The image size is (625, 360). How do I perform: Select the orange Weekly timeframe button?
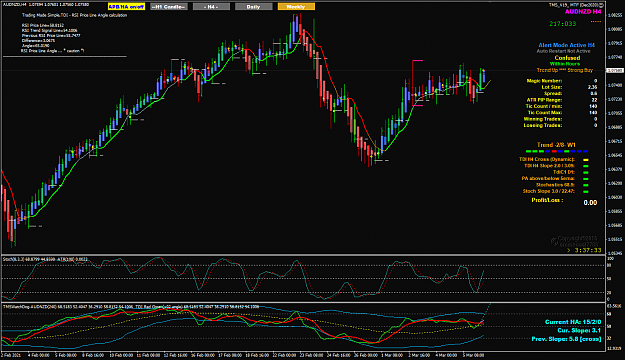pyautogui.click(x=296, y=7)
